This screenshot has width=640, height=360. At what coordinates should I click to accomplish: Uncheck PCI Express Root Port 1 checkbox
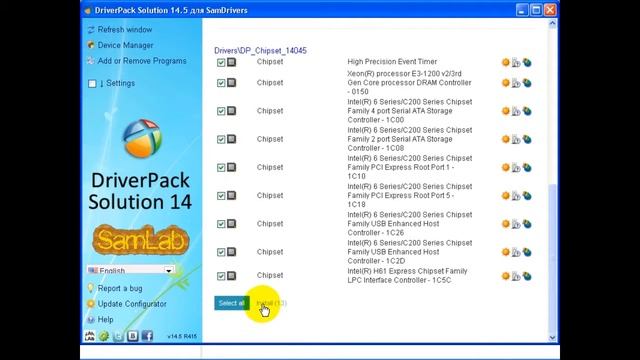click(221, 168)
